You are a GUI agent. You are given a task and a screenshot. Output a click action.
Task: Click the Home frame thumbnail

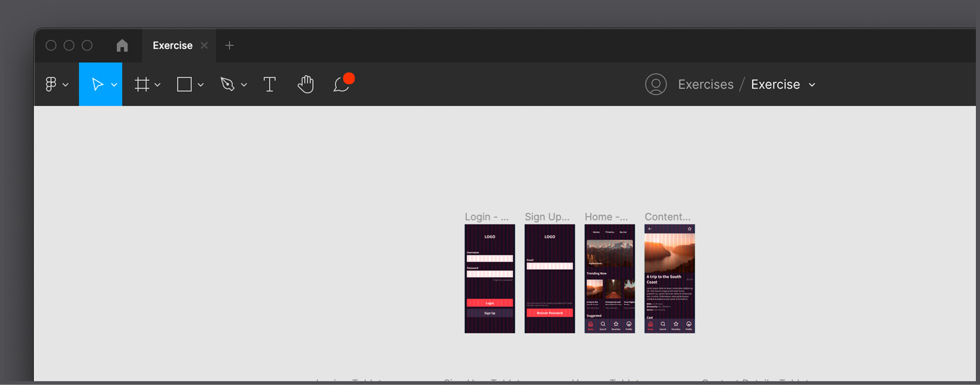click(x=610, y=279)
